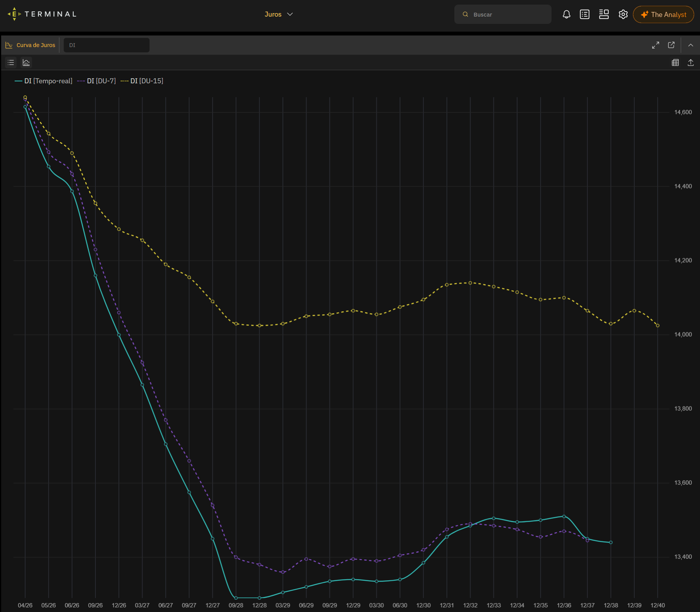Click the 14,000 y-axis label

683,334
